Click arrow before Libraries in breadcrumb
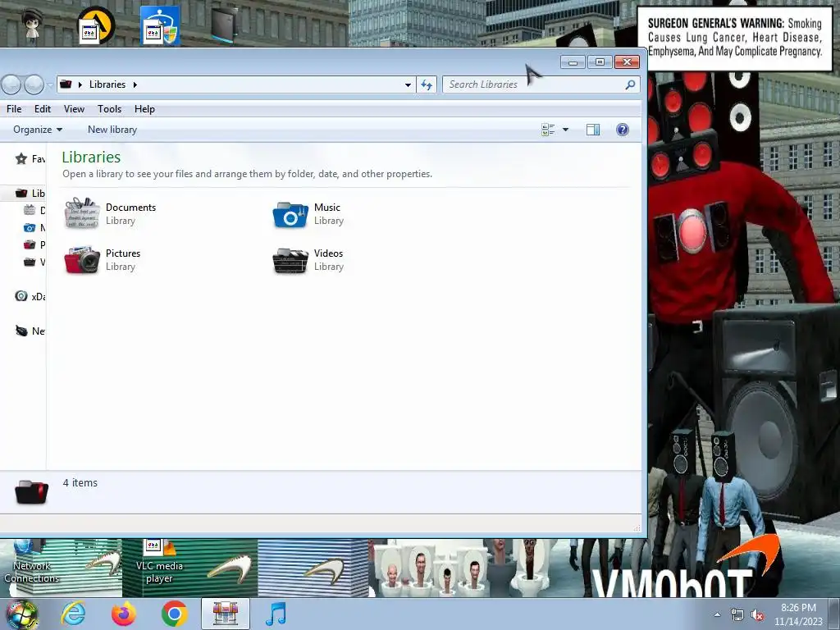Image resolution: width=840 pixels, height=630 pixels. 80,84
